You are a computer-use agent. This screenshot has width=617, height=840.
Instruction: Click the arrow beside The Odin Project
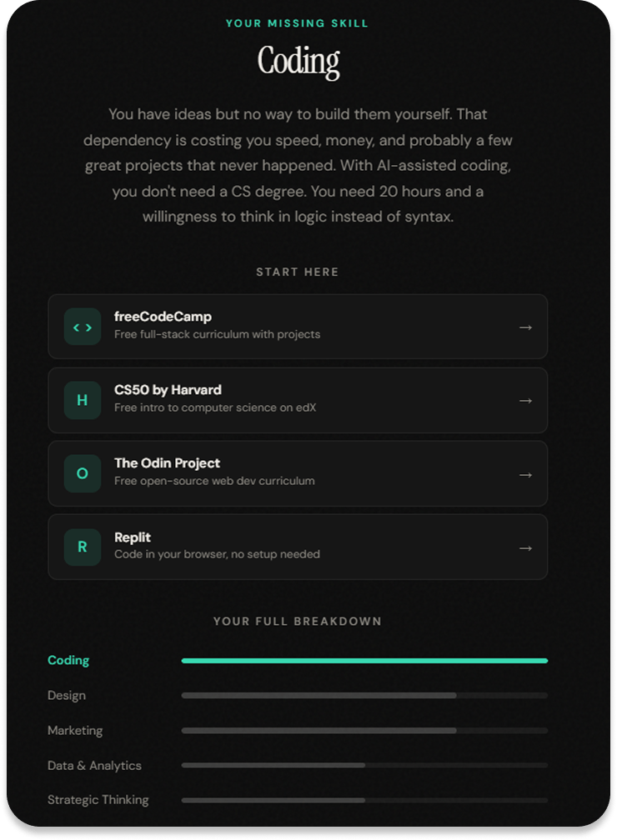point(525,475)
